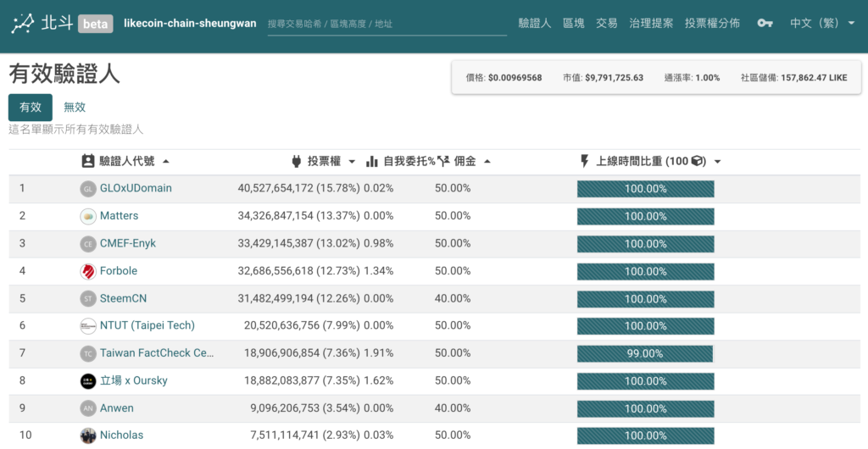Viewport: 868px width, 449px height.
Task: Open SteemCN validator link
Action: (123, 298)
